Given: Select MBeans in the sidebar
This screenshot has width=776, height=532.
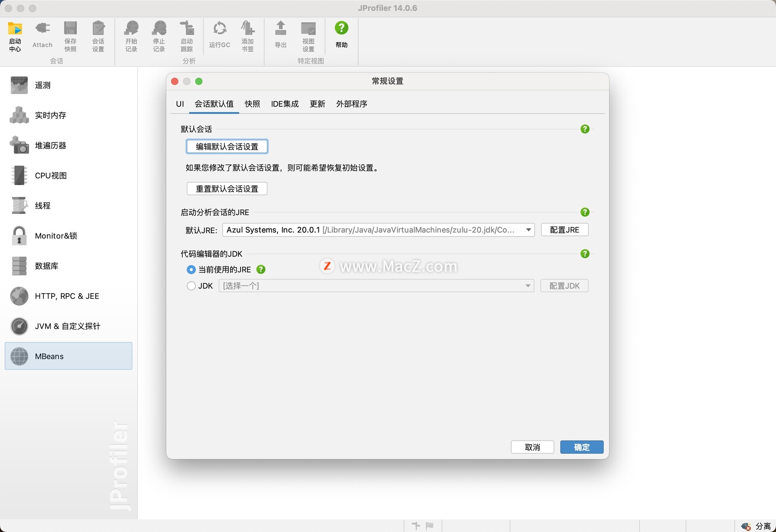Looking at the screenshot, I should coord(69,356).
